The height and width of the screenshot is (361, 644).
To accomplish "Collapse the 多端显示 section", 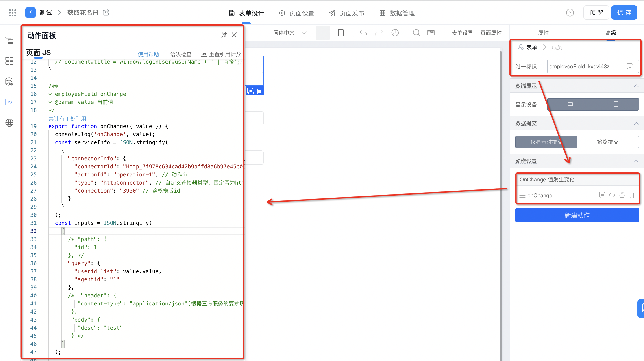I will point(636,86).
